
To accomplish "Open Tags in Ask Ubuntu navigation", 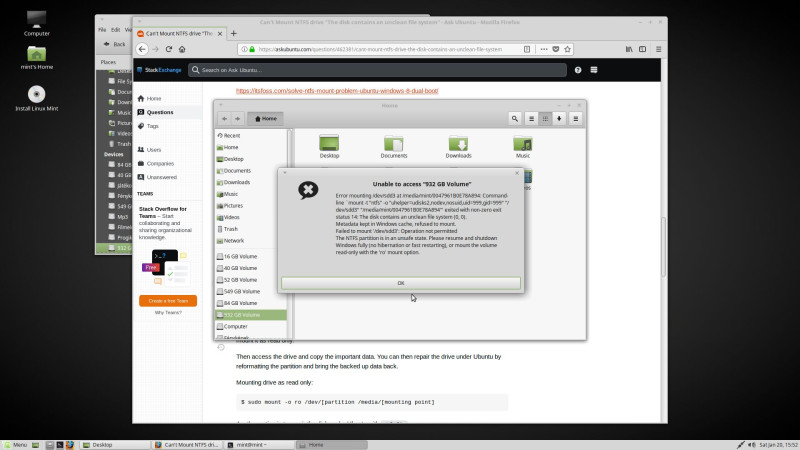I will (148, 126).
